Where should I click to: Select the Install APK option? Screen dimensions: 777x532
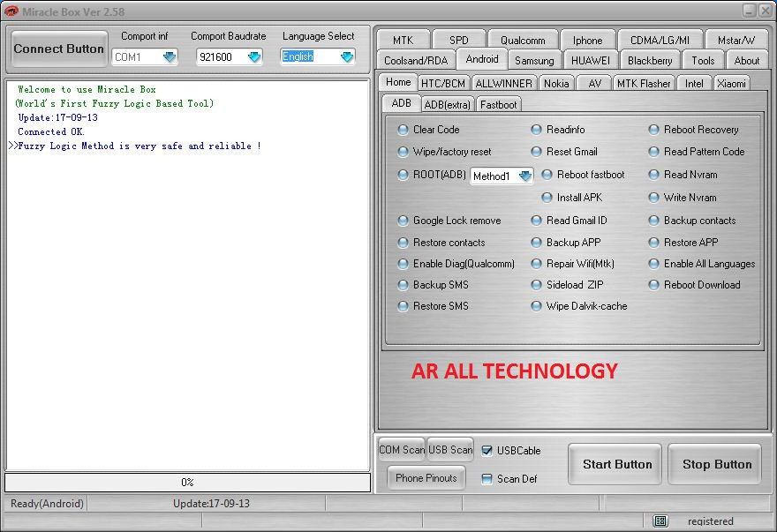(547, 198)
